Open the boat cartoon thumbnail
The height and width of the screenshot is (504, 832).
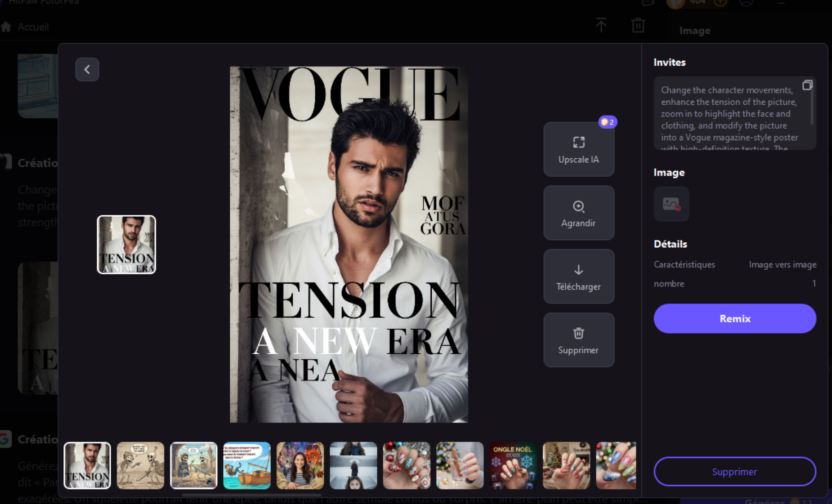[x=247, y=465]
